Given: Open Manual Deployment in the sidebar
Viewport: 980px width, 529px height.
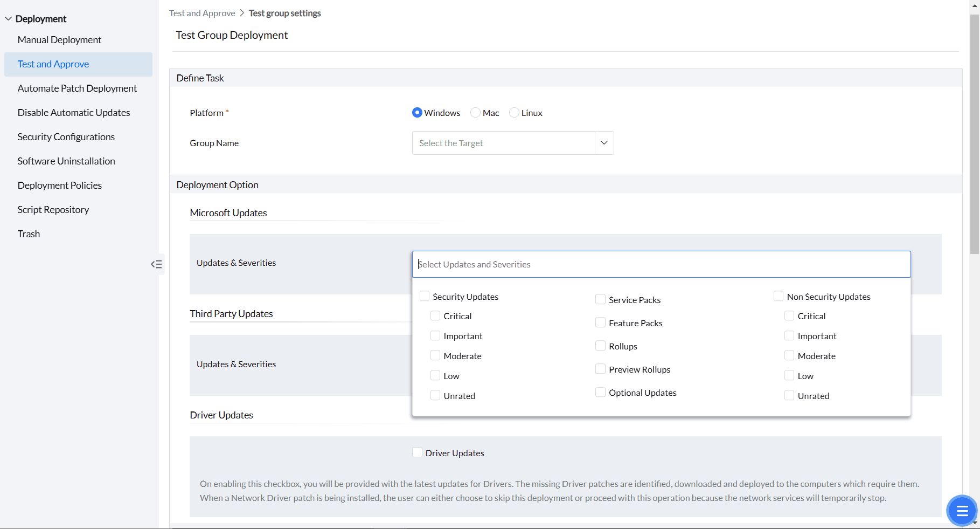Looking at the screenshot, I should click(59, 40).
